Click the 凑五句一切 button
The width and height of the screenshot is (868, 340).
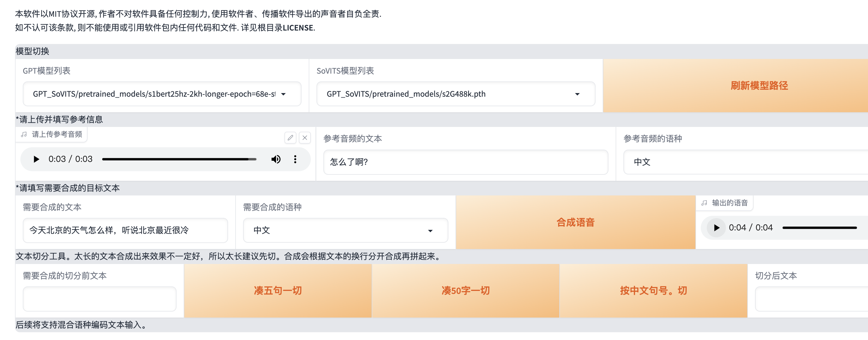point(278,291)
